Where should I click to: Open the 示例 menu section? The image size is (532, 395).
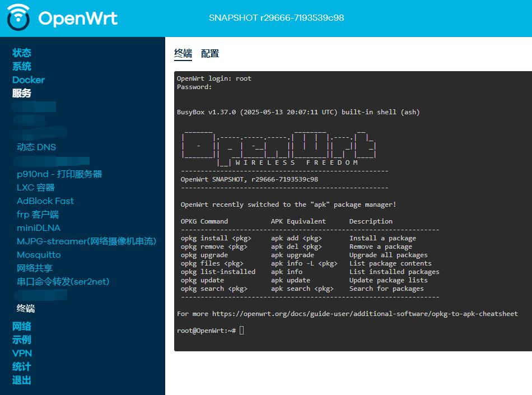pyautogui.click(x=22, y=340)
